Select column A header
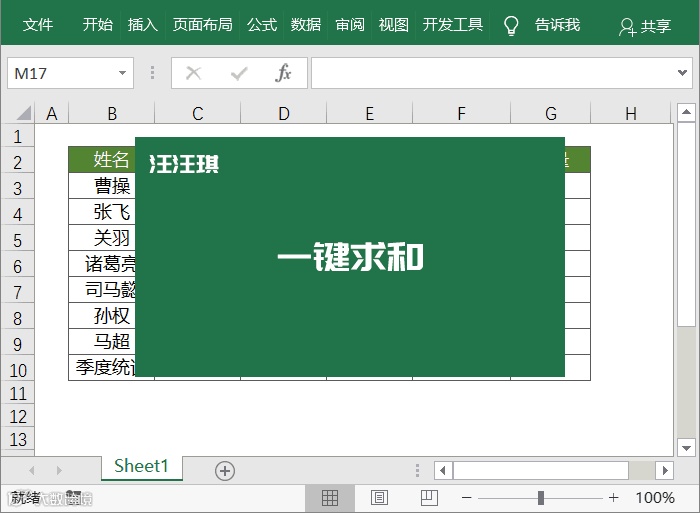 tap(52, 113)
